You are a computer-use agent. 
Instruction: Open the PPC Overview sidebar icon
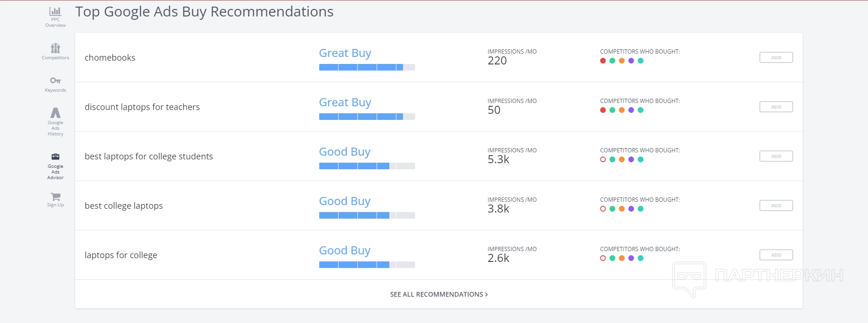tap(55, 11)
